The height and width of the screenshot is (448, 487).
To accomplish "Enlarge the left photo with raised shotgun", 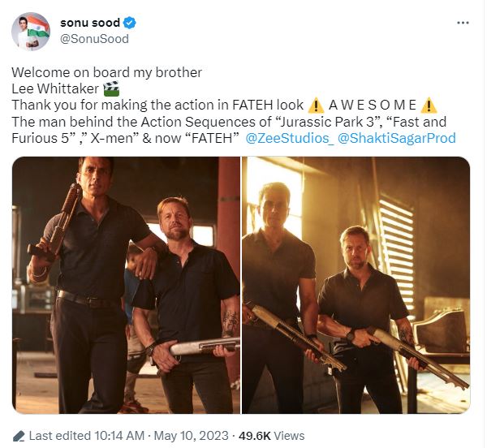I will (126, 286).
